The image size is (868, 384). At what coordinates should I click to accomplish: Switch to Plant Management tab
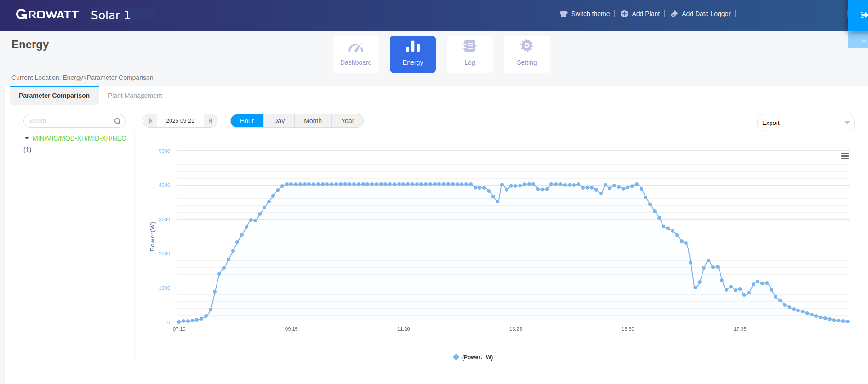click(135, 96)
